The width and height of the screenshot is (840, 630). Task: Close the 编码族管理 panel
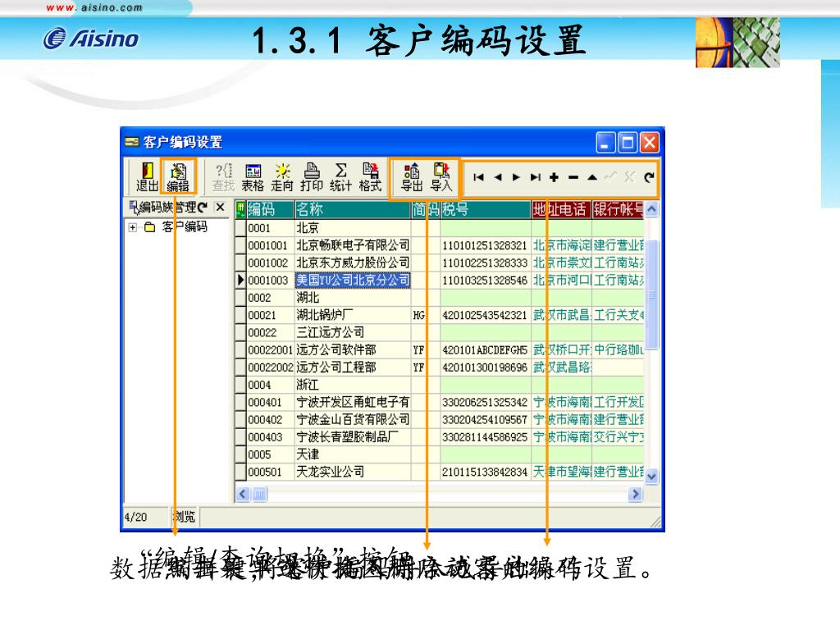(220, 207)
